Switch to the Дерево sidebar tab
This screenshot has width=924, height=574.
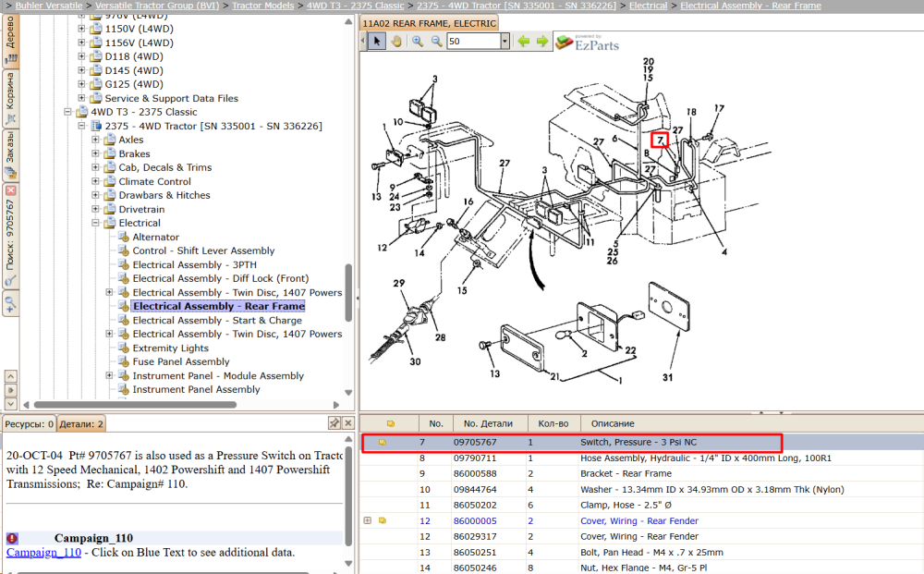click(x=10, y=40)
